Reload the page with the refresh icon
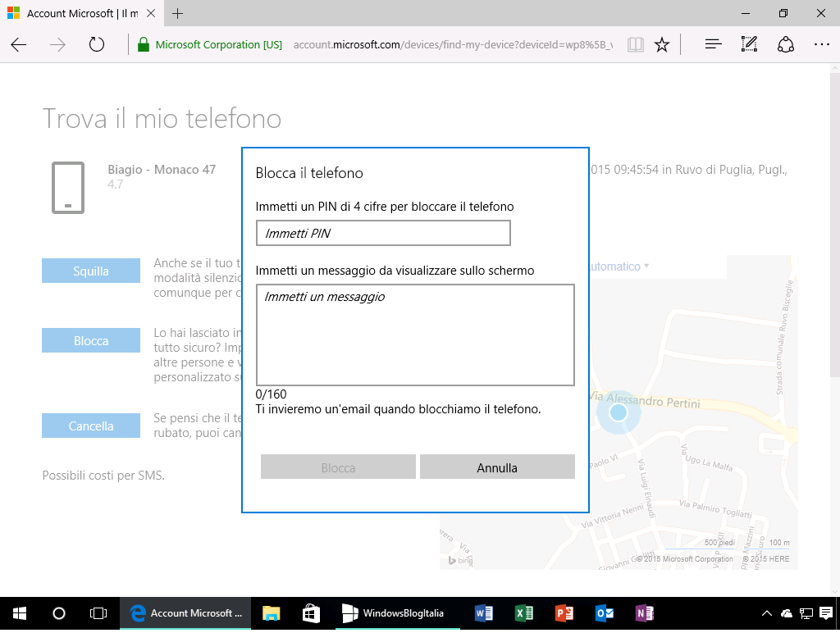Viewport: 840px width, 642px height. 97,44
